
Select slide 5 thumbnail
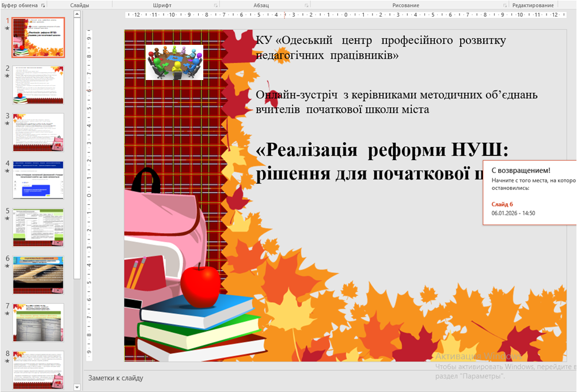click(x=39, y=227)
